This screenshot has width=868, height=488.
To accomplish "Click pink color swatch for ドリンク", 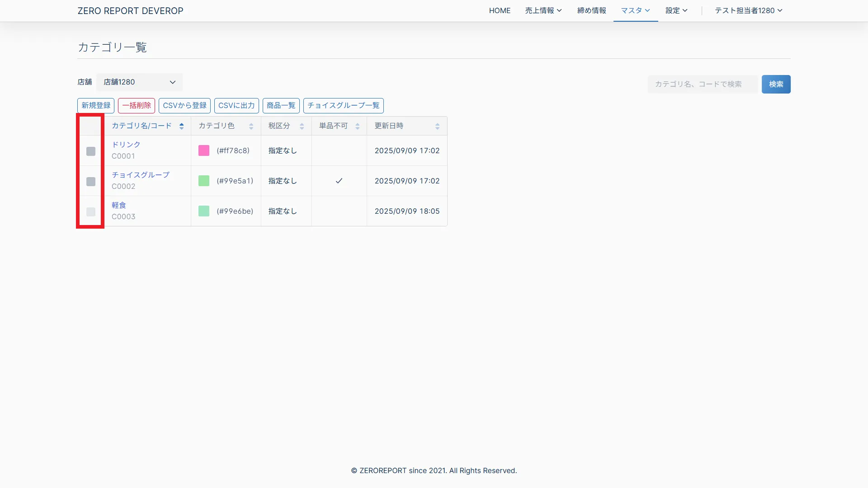I will click(x=204, y=150).
